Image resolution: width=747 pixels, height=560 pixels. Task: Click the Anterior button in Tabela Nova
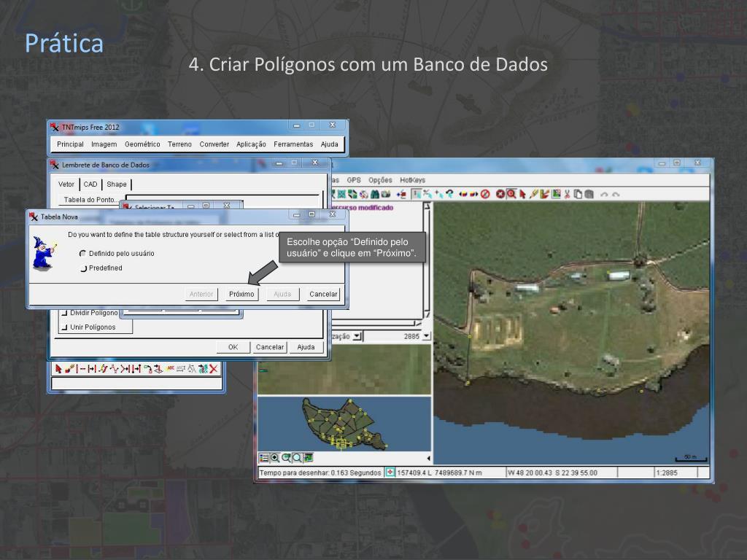[201, 295]
